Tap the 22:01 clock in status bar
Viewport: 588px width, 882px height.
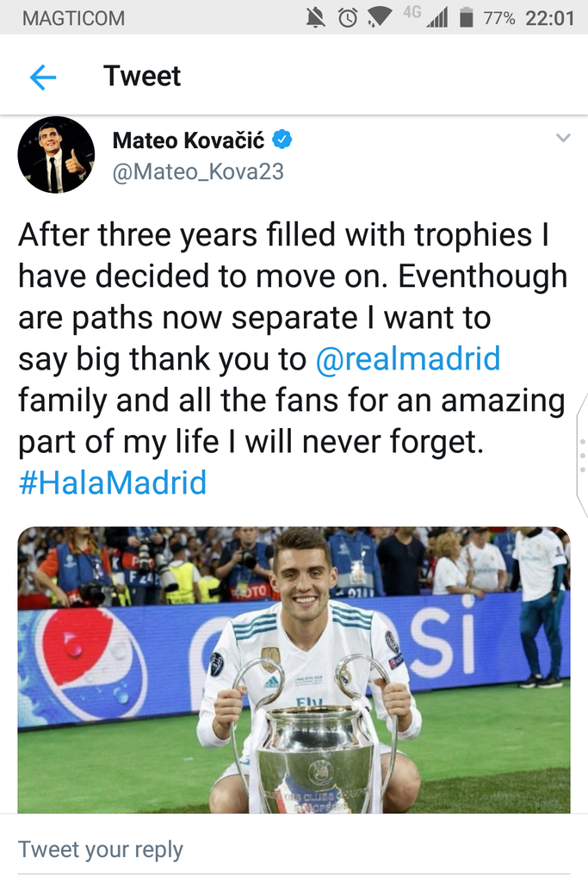[x=549, y=18]
